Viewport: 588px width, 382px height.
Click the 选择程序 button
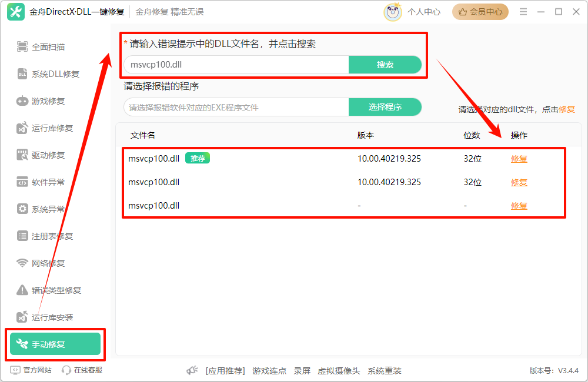pos(385,107)
